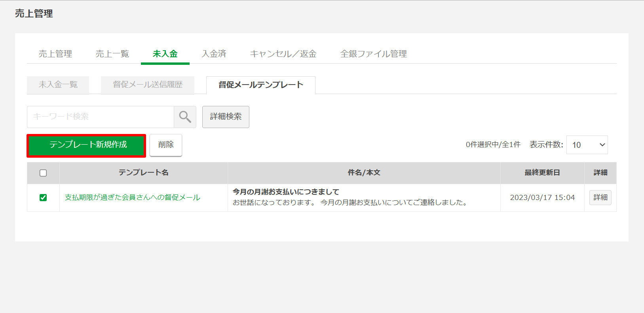Uncheck the 支払期限が過ぎた会員さんへの督促メール row checkbox
Image resolution: width=644 pixels, height=313 pixels.
[43, 198]
